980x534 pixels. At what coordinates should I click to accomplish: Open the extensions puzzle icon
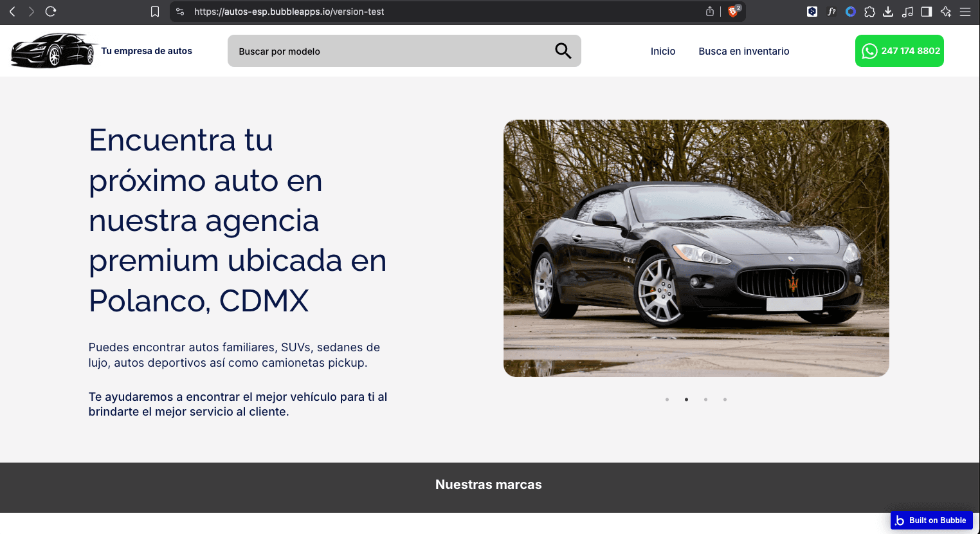tap(869, 12)
